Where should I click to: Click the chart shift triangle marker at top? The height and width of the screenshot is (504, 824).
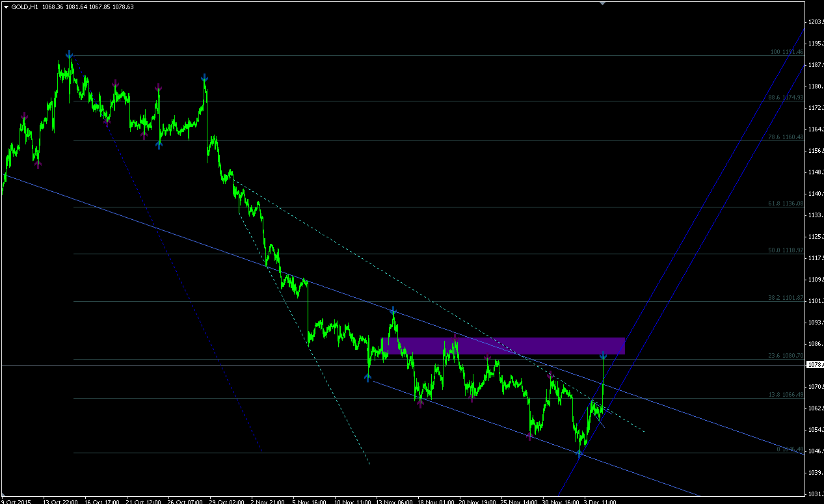(602, 3)
